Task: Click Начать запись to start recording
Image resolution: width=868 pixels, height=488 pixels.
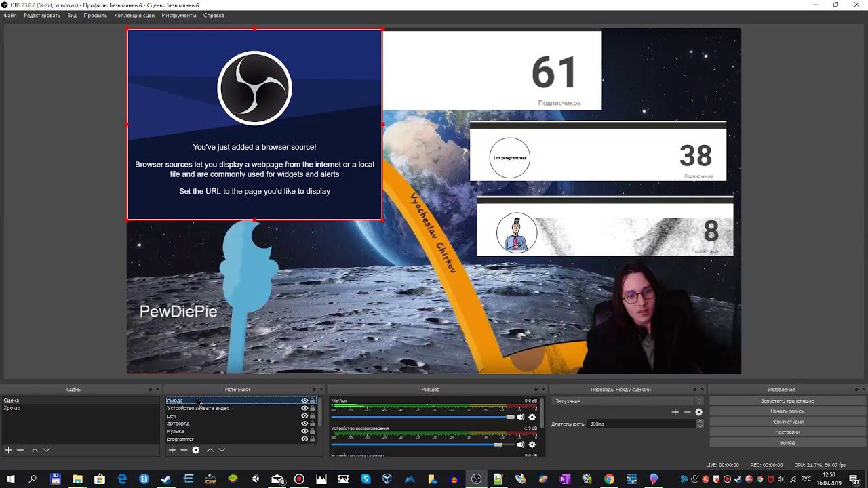Action: pos(787,411)
